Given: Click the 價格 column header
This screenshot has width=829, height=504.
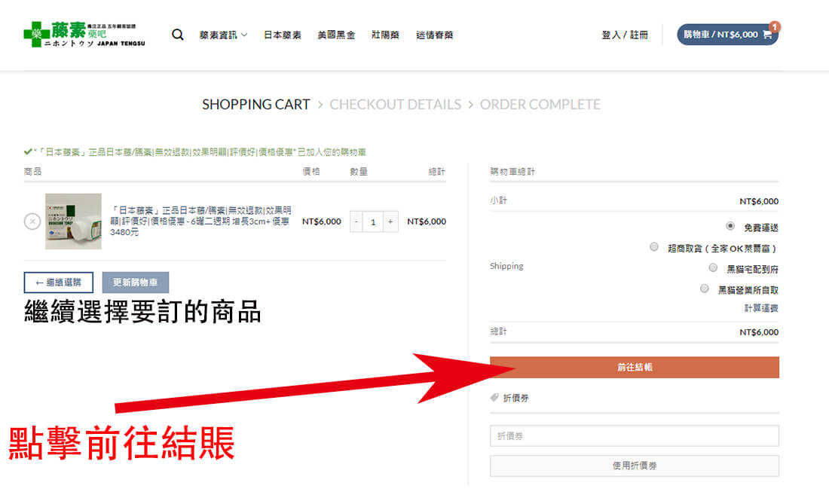Looking at the screenshot, I should (x=310, y=172).
